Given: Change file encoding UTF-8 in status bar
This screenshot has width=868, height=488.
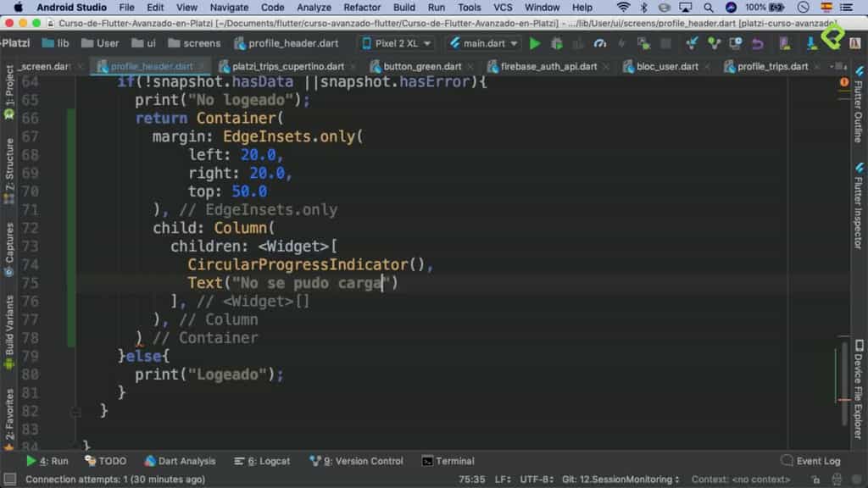Looking at the screenshot, I should [x=537, y=480].
